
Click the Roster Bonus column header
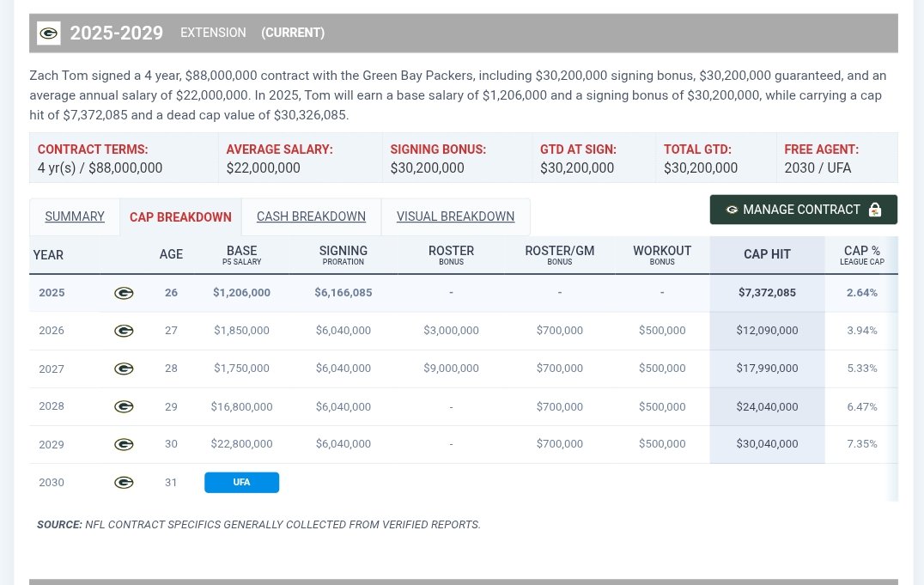[x=452, y=255]
